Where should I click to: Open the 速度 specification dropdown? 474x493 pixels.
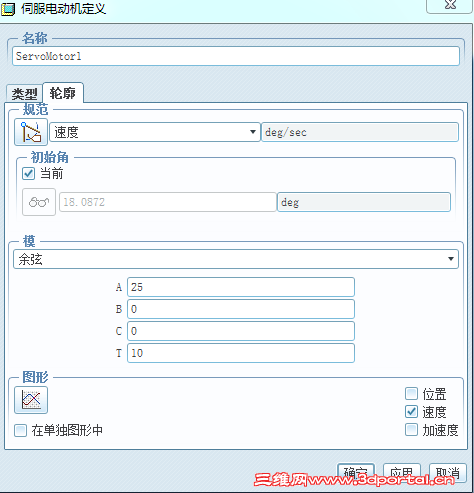pyautogui.click(x=155, y=132)
